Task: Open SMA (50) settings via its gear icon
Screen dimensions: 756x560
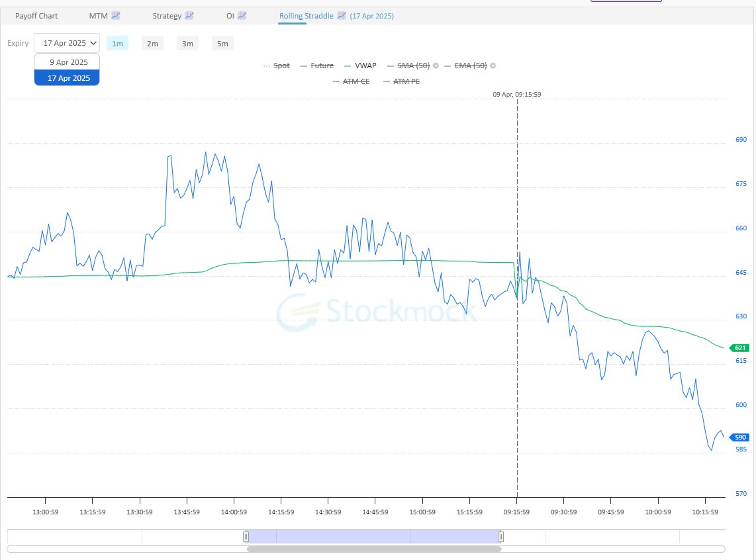Action: (x=435, y=66)
